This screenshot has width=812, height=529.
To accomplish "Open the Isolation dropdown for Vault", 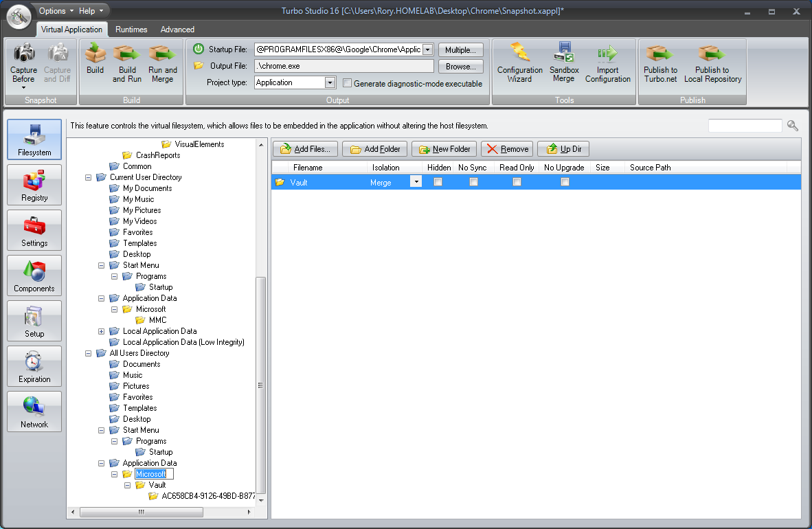I will [416, 181].
